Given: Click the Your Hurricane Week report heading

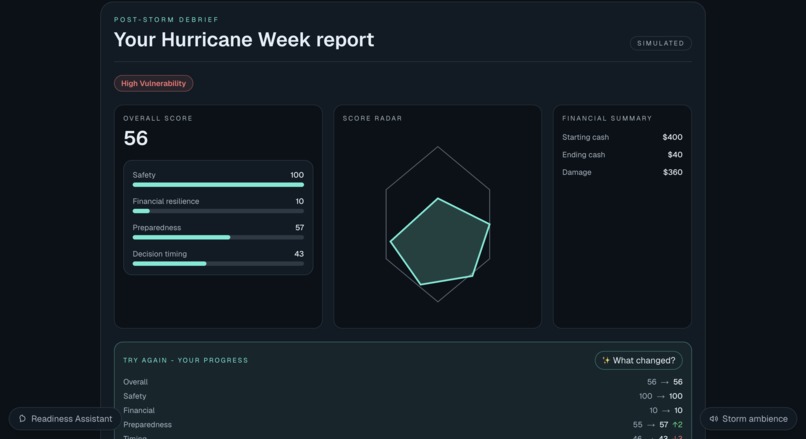Looking at the screenshot, I should (244, 40).
